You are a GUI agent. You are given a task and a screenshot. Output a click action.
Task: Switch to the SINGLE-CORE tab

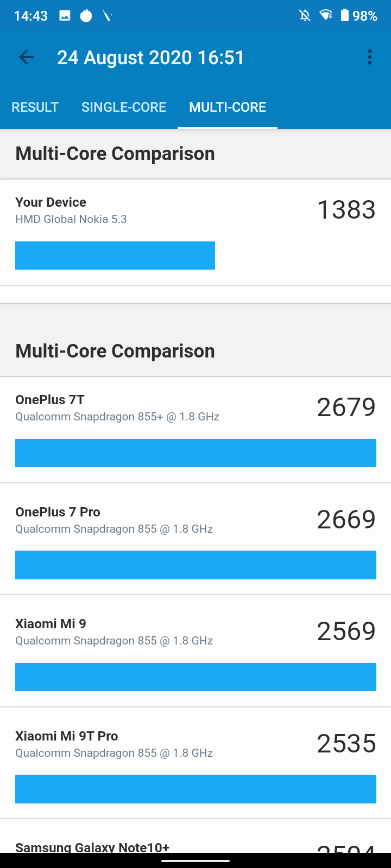pos(124,107)
